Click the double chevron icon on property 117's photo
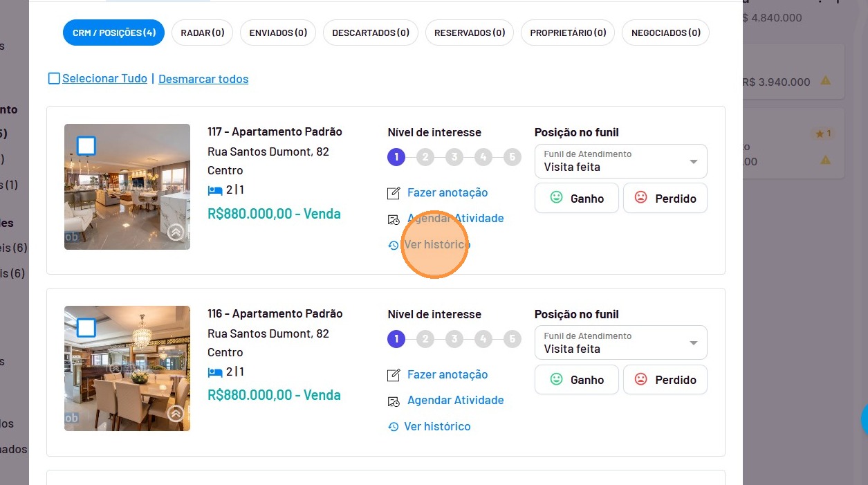The height and width of the screenshot is (485, 868). click(176, 232)
